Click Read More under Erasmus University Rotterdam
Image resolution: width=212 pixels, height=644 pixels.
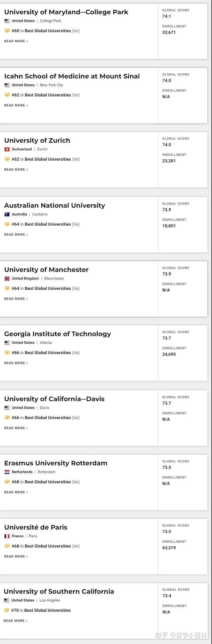coord(16,492)
